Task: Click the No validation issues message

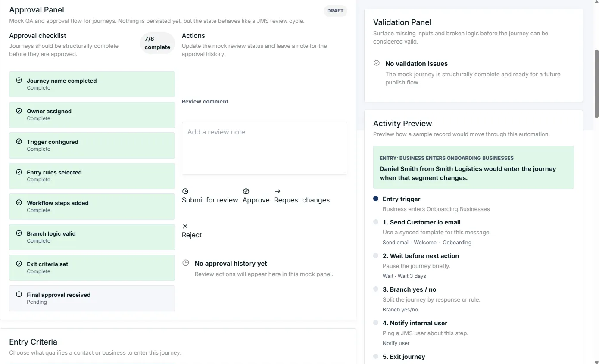Action: coord(416,64)
